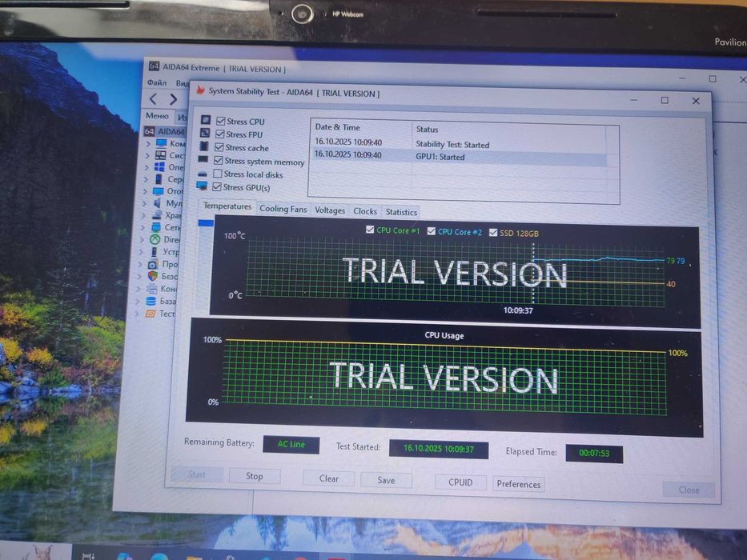The width and height of the screenshot is (747, 560).
Task: Go back with AIDA64 left arrow
Action: point(153,98)
